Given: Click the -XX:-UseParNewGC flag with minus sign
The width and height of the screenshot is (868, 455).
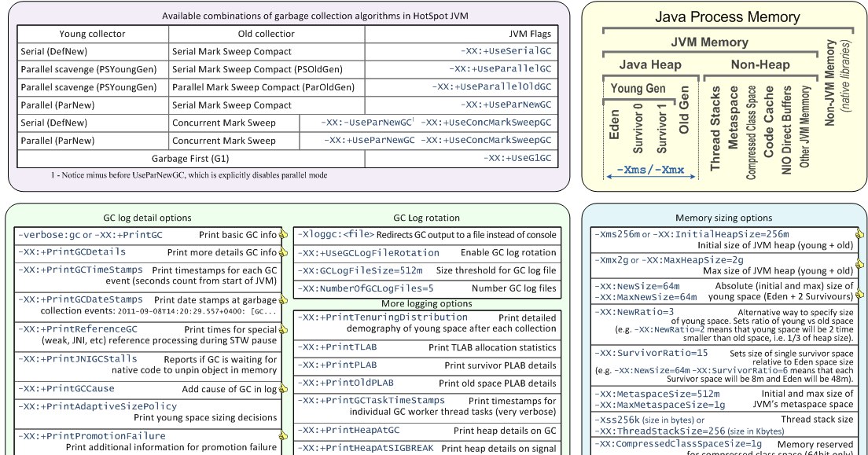Looking at the screenshot, I should pos(366,123).
